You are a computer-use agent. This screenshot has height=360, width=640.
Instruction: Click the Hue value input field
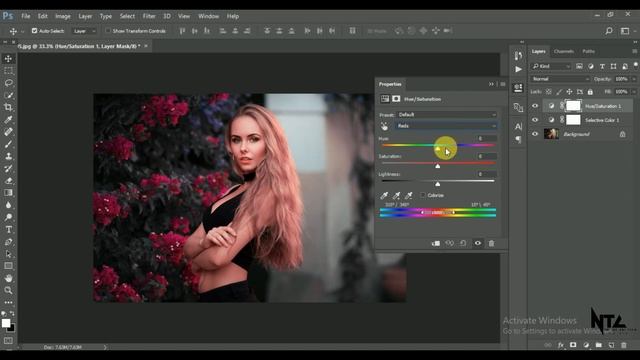[x=486, y=138]
